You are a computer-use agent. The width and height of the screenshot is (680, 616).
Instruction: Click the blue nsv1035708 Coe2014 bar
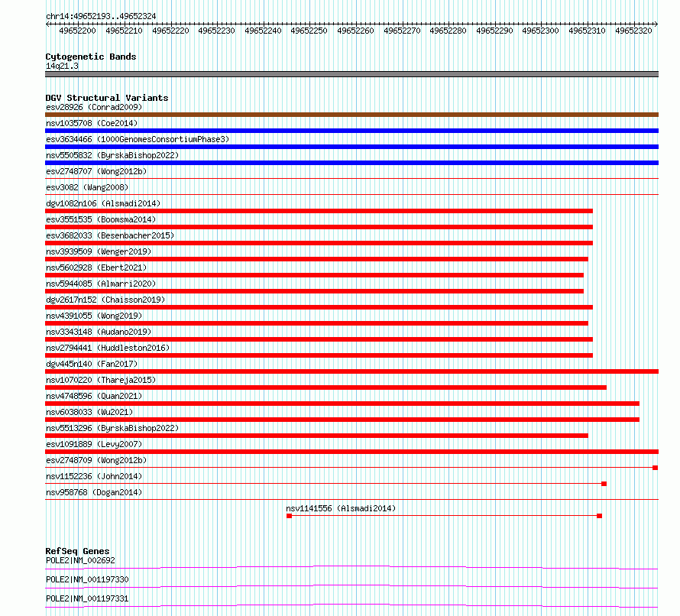click(351, 131)
